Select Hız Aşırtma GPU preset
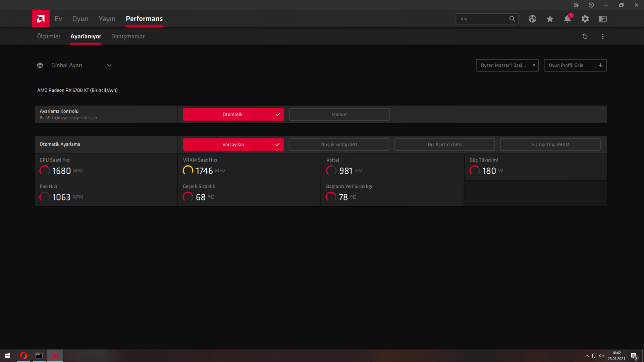 [444, 144]
